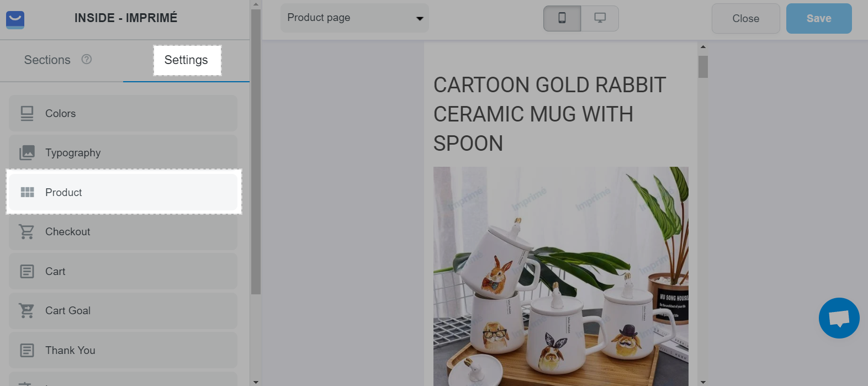Image resolution: width=868 pixels, height=386 pixels.
Task: Open the Typography settings
Action: click(123, 152)
